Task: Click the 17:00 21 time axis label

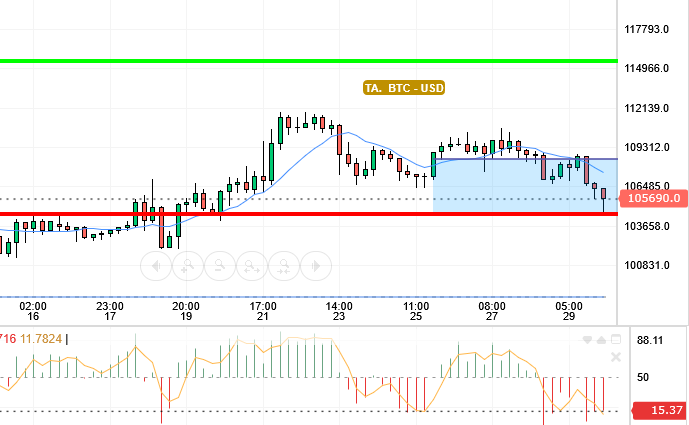Action: pos(263,311)
